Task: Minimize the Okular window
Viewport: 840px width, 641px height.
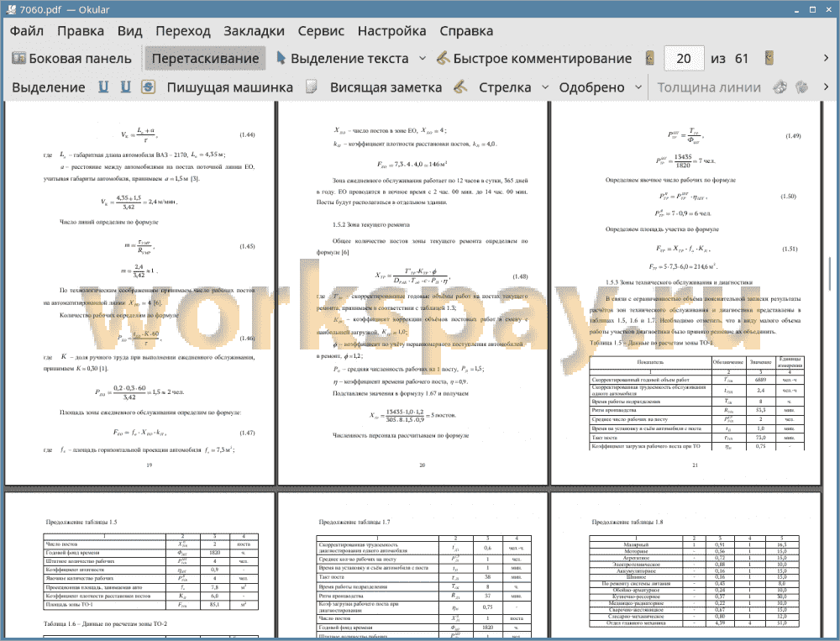Action: (797, 9)
